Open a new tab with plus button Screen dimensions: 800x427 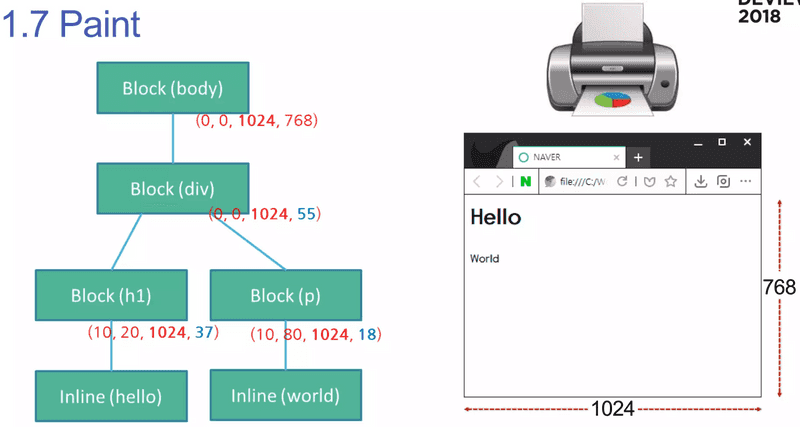coord(639,157)
